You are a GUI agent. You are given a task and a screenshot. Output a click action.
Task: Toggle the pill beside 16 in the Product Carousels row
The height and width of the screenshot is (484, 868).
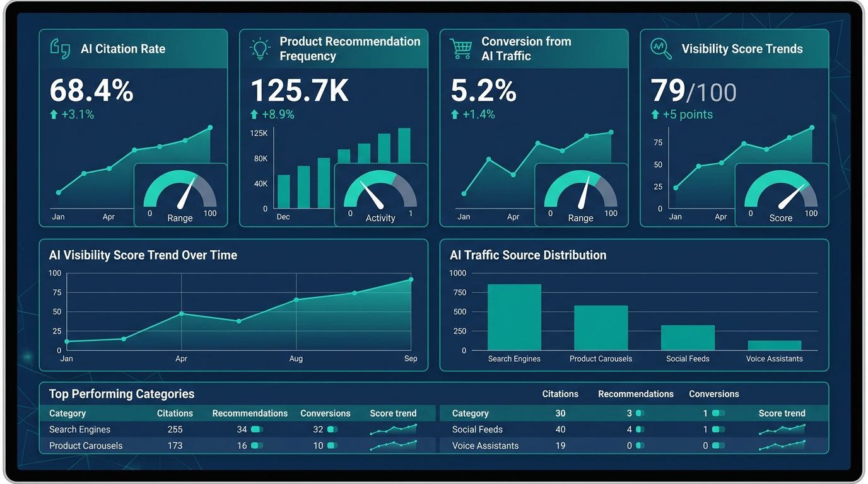[x=256, y=446]
